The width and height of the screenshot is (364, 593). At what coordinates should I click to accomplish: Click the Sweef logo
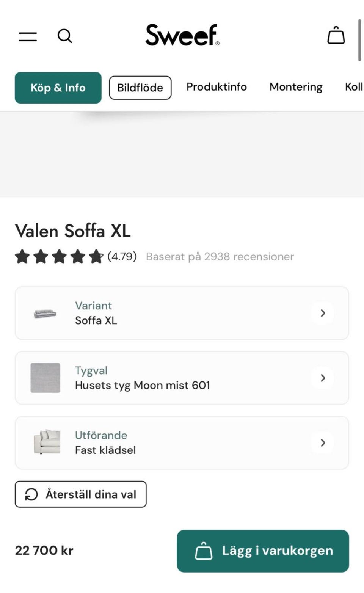tap(182, 35)
